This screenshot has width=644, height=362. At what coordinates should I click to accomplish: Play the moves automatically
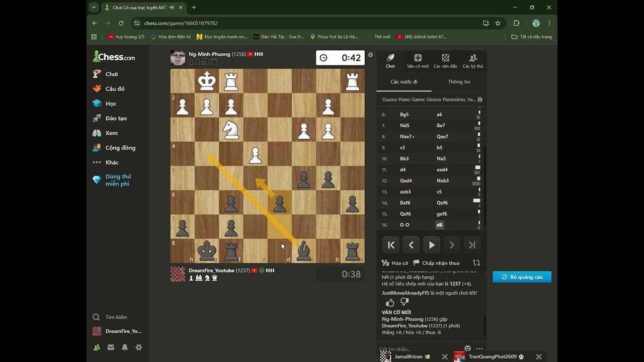pyautogui.click(x=432, y=245)
